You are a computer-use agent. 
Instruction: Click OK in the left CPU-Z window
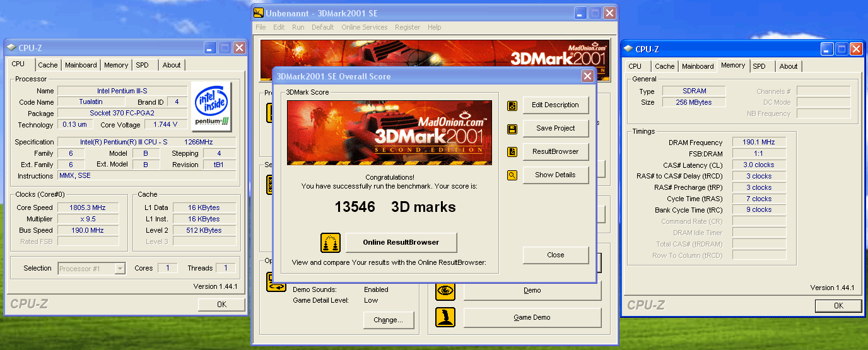coord(221,305)
